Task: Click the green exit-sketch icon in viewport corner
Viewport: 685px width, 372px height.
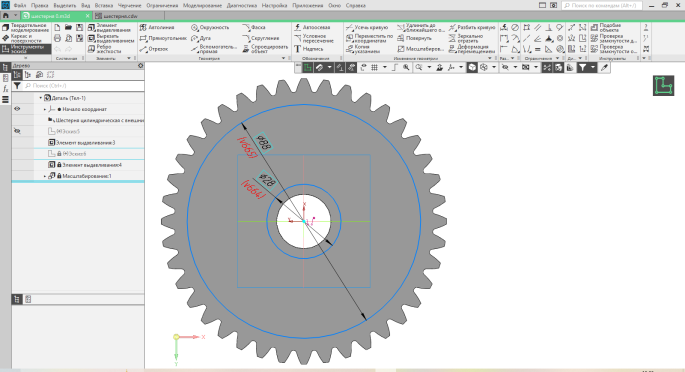Action: pos(663,86)
